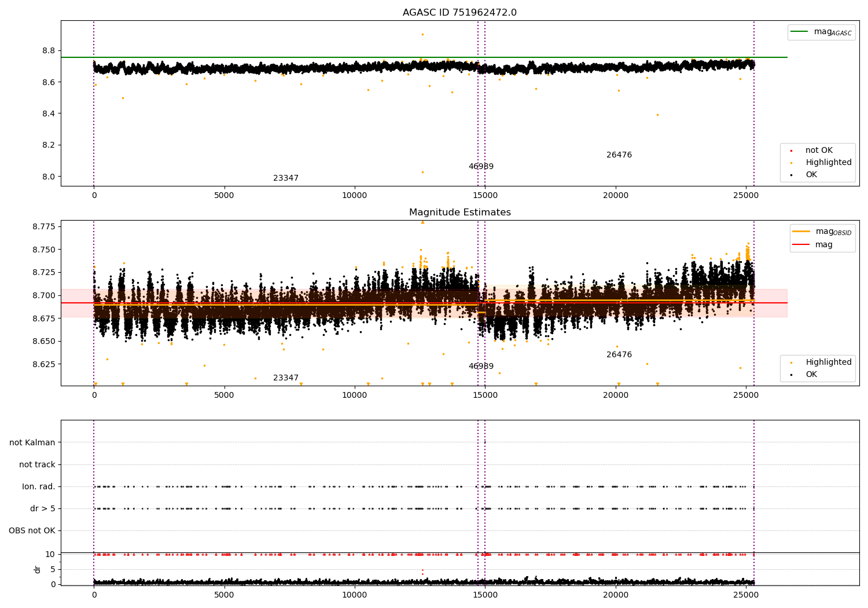868x608 pixels.
Task: Click the '15000' x-axis tick of top plot
Action: [485, 196]
